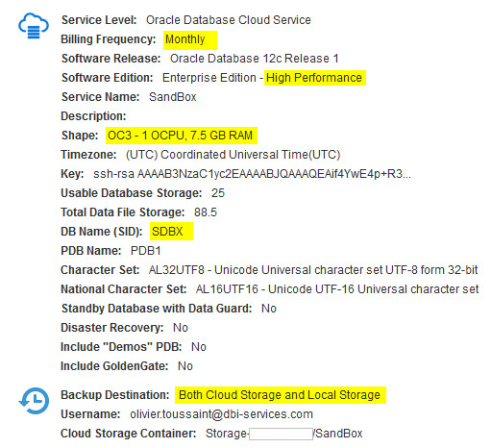Click the Include GoldenGate No value
491x448 pixels.
point(185,366)
